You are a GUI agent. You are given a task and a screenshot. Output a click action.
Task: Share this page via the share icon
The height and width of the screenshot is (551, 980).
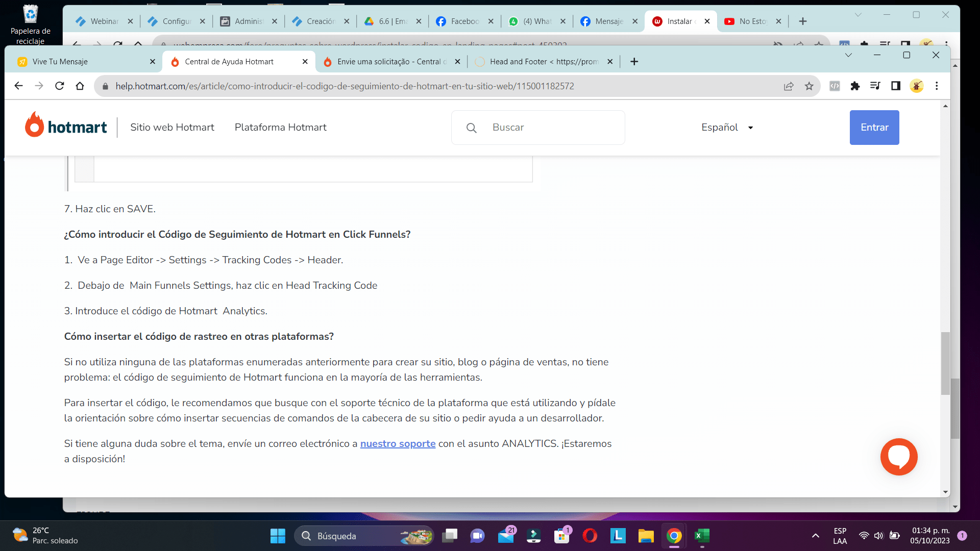[789, 86]
